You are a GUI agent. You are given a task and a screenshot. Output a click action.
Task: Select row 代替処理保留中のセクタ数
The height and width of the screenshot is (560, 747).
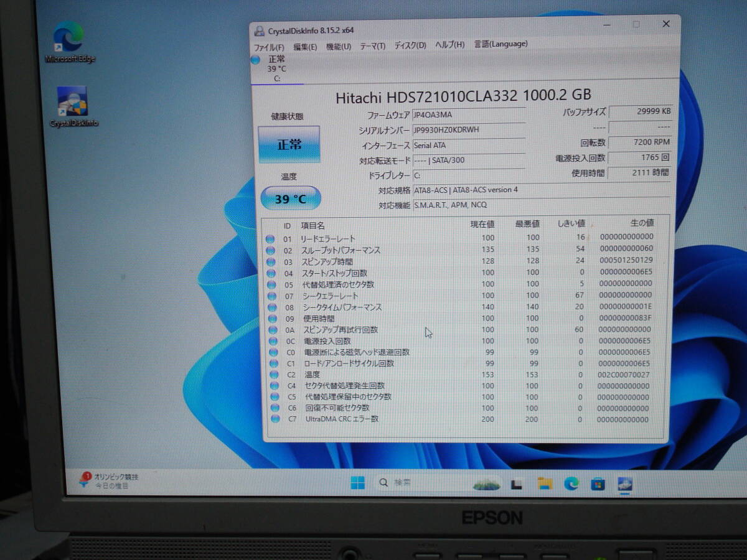(466, 397)
